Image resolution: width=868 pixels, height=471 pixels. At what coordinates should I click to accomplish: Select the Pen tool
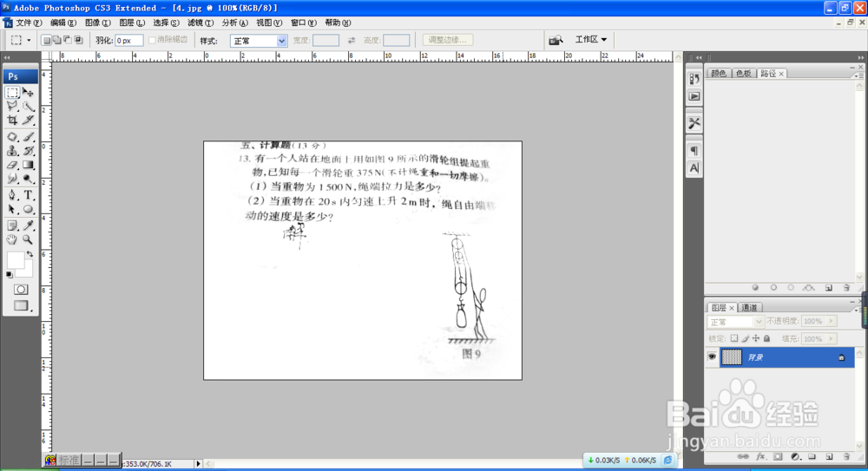click(x=12, y=195)
